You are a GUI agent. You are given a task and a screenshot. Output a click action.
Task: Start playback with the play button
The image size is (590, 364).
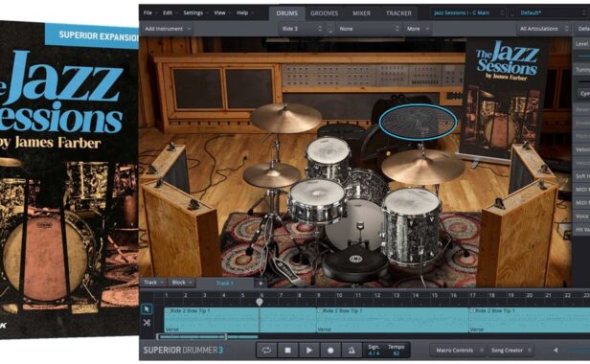click(x=309, y=351)
